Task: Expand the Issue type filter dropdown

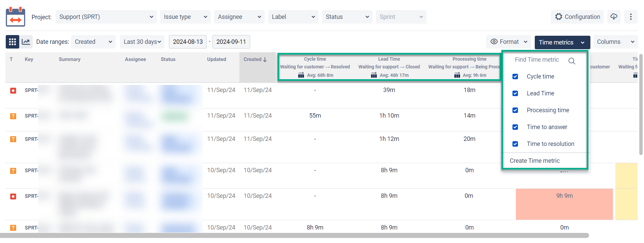Action: tap(185, 17)
